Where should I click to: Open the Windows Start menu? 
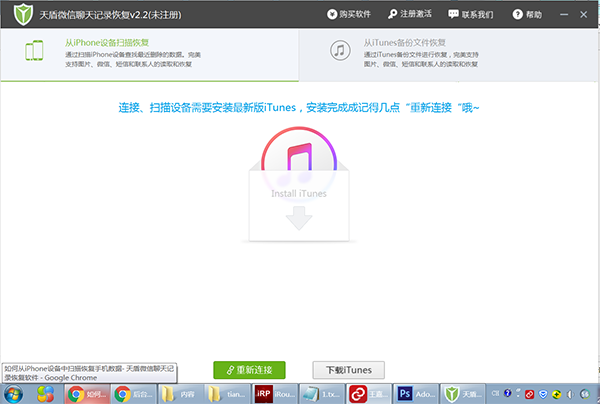click(x=13, y=394)
